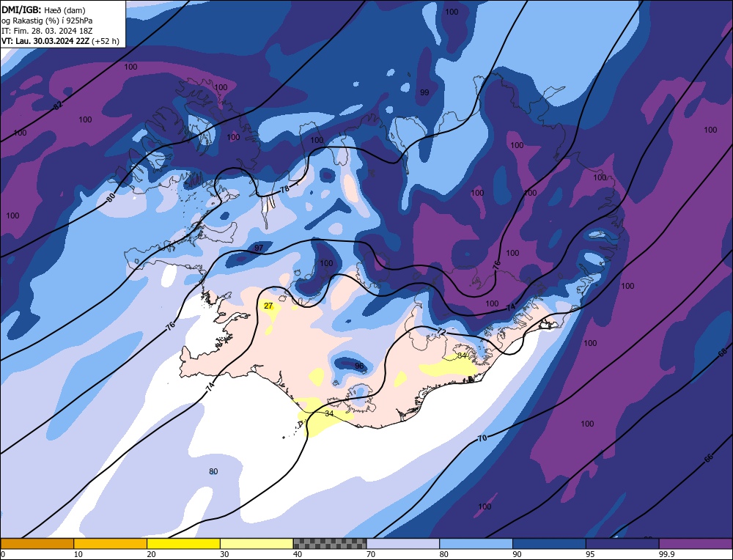Click the medium blue 90–95 legend swatch

click(549, 543)
